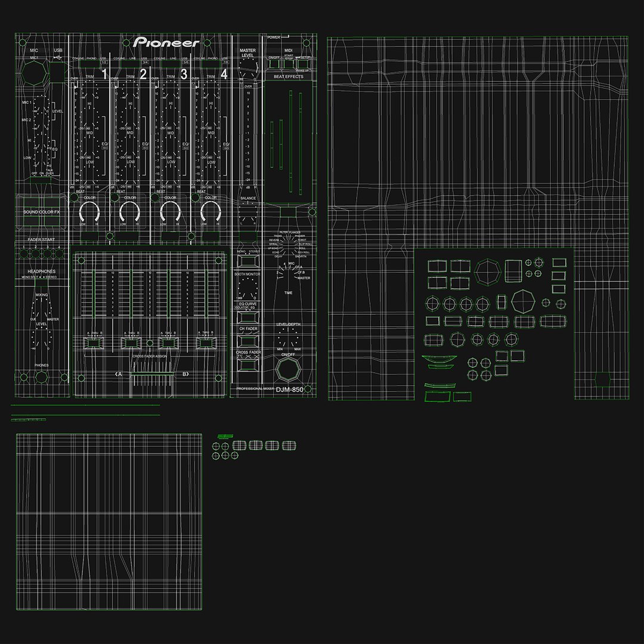Click the PROFESSIONAL MIXER text
The image size is (644, 644).
[x=255, y=389]
